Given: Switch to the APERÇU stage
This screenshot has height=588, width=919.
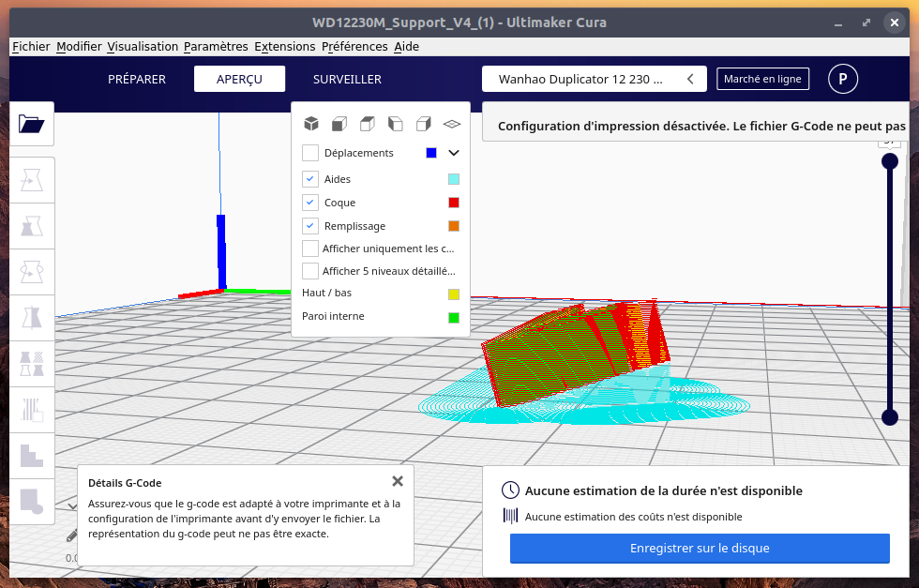Looking at the screenshot, I should 239,79.
